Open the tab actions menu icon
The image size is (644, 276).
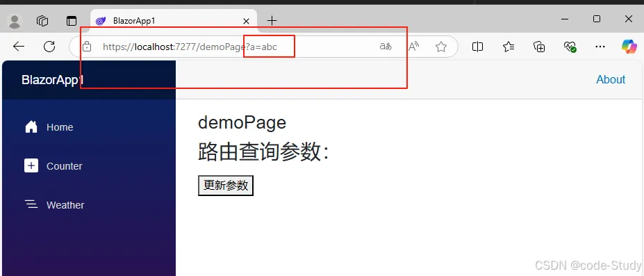coord(72,21)
